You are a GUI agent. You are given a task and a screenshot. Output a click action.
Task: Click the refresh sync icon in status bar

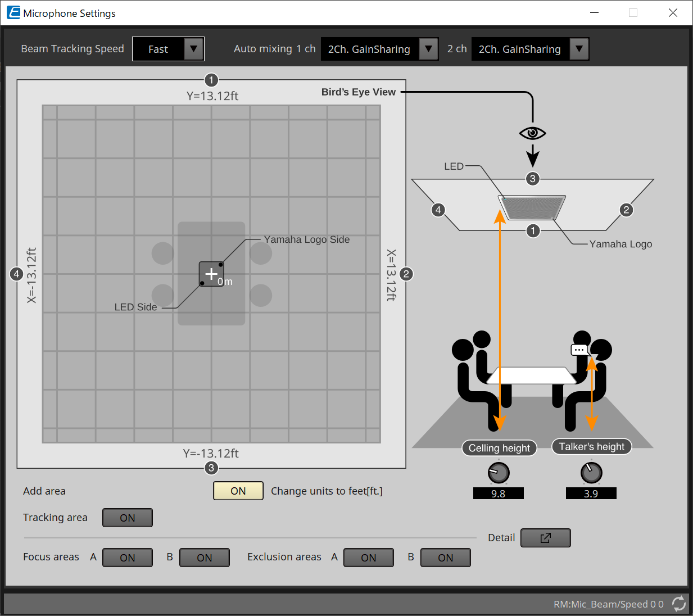point(678,604)
